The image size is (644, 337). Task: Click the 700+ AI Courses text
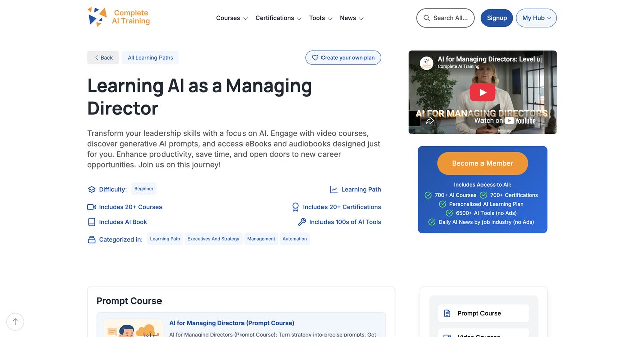(x=455, y=195)
